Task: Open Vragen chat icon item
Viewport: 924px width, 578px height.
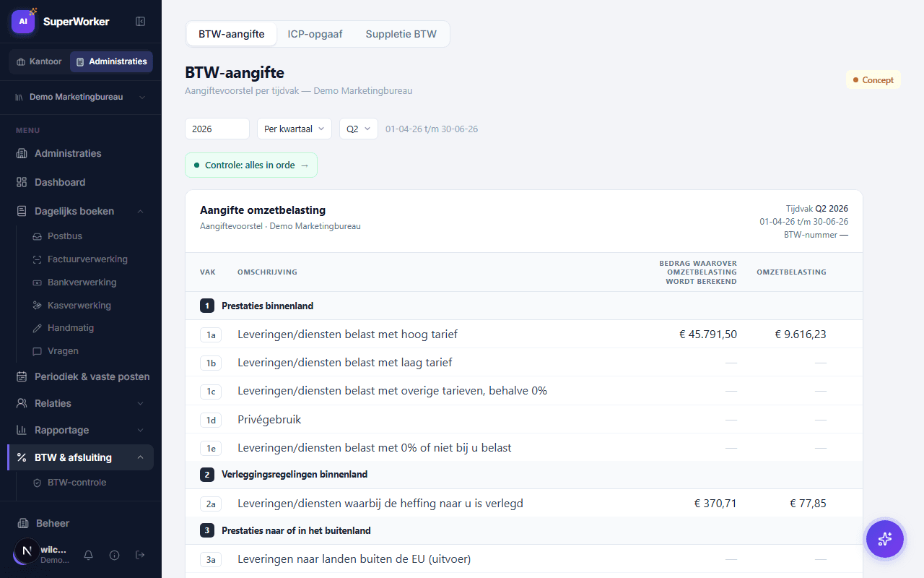Action: click(x=38, y=351)
